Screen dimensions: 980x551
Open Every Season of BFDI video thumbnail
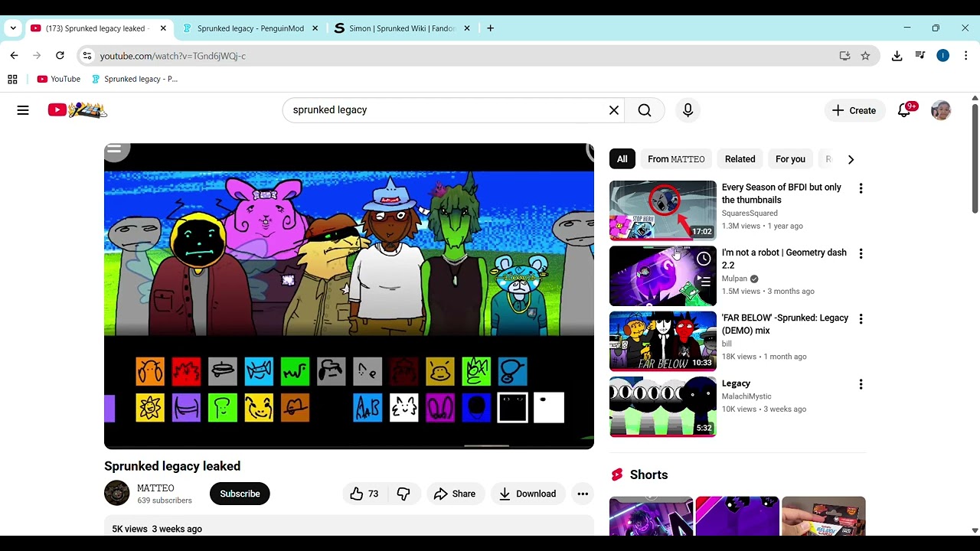(663, 210)
